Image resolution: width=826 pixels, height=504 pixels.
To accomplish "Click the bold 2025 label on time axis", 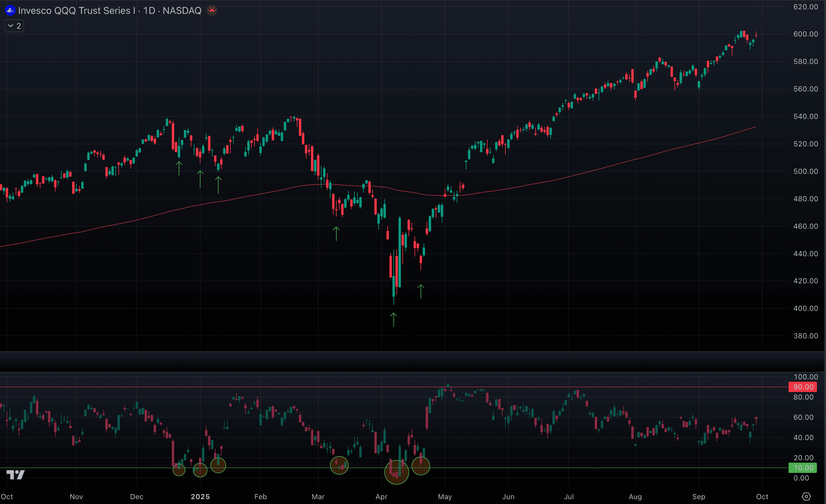I will click(x=200, y=497).
